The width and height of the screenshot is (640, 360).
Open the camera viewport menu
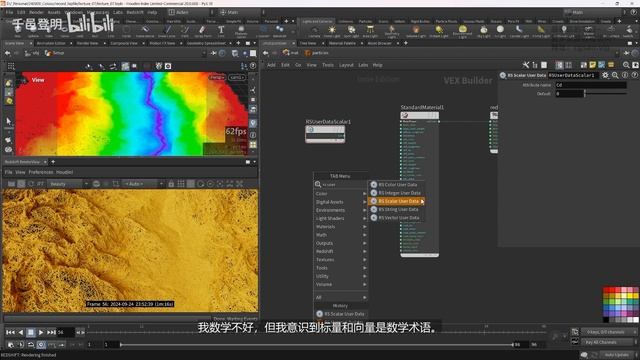[237, 77]
